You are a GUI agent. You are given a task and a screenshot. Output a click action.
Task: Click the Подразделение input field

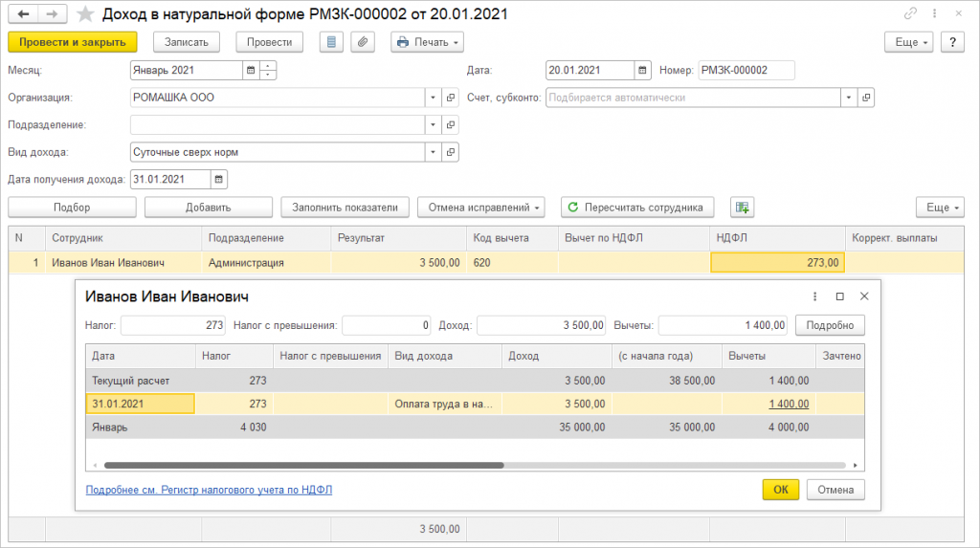(278, 124)
